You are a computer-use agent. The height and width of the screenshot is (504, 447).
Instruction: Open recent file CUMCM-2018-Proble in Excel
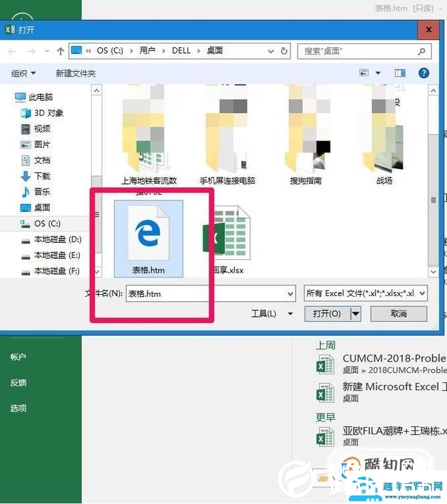(381, 364)
